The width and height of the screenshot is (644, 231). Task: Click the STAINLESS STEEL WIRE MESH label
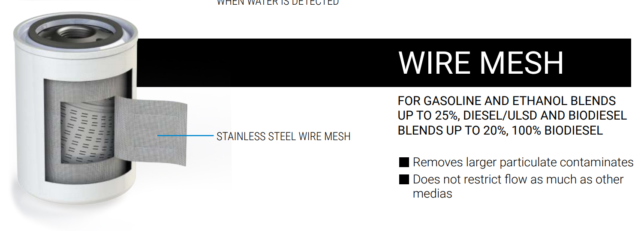(283, 136)
